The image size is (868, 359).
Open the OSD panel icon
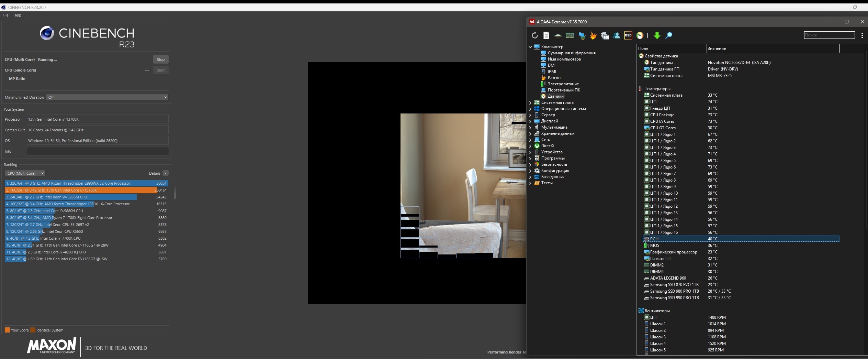628,35
